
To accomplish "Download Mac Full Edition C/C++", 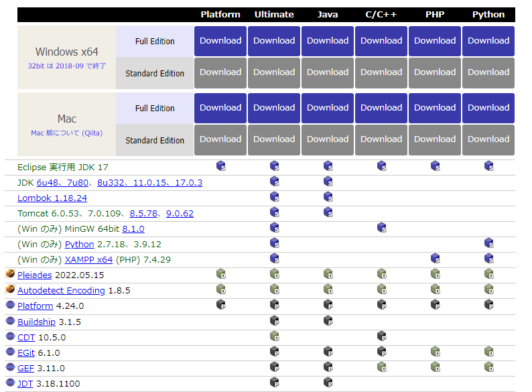I will tap(381, 108).
